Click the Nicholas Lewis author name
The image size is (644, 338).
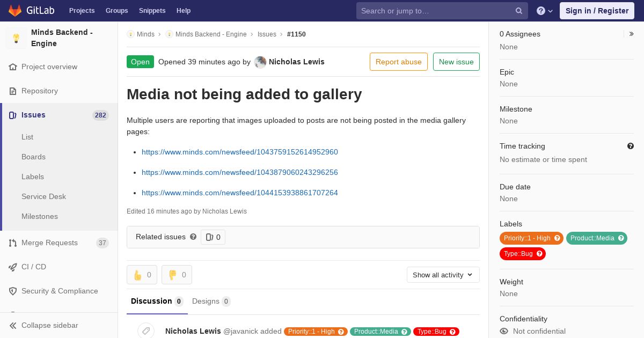(297, 62)
